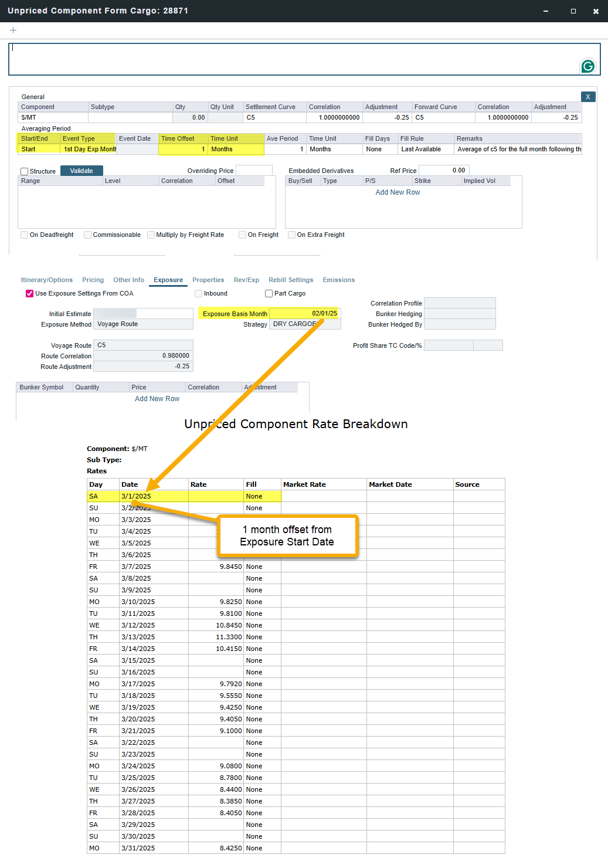
Task: Edit Exposure Basis Month 02/01/25 field
Action: (x=304, y=314)
